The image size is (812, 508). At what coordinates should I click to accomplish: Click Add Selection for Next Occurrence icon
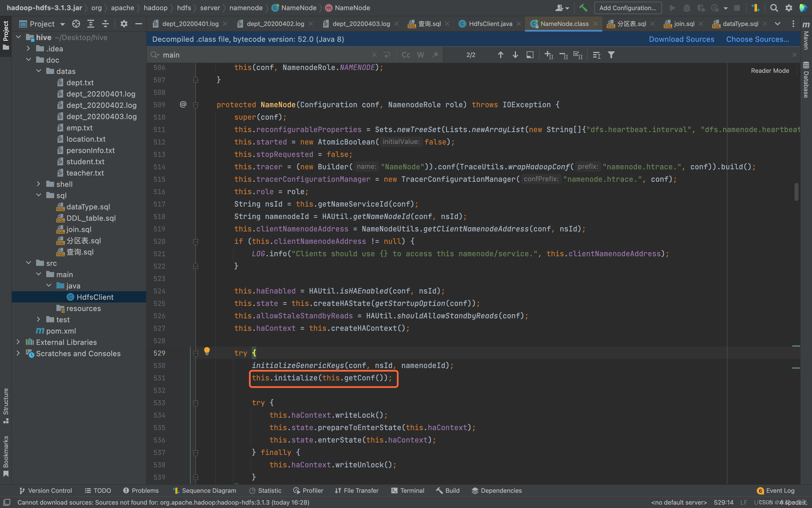[x=549, y=55]
